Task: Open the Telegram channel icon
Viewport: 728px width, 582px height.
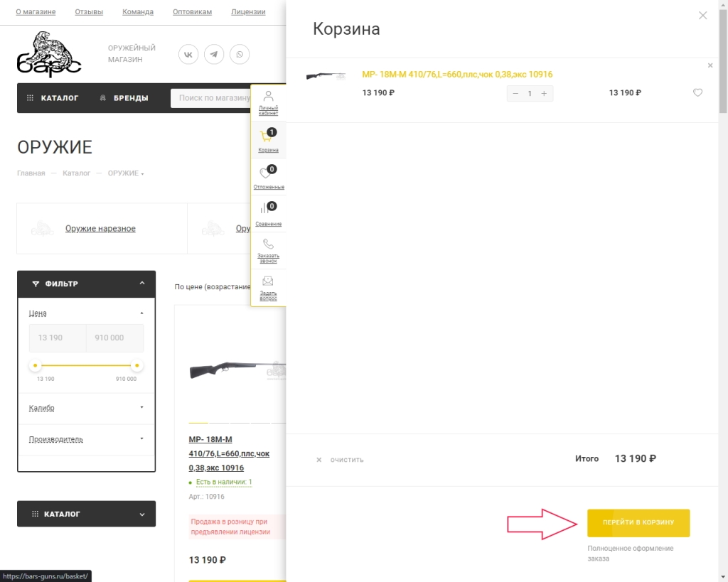Action: pos(214,54)
